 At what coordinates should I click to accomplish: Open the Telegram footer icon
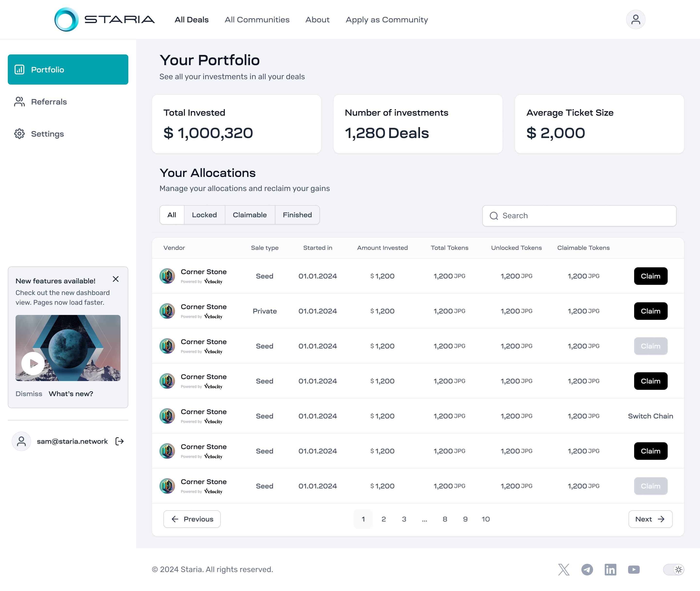click(587, 569)
